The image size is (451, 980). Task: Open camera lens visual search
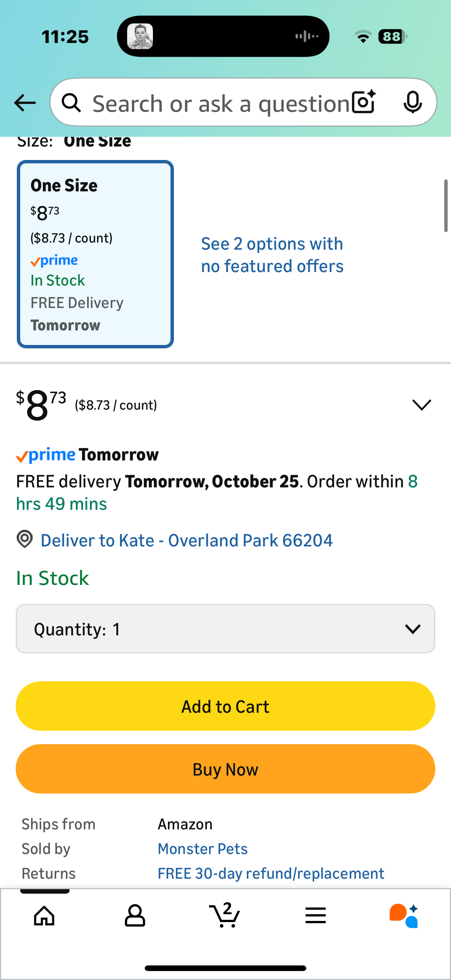pos(364,102)
